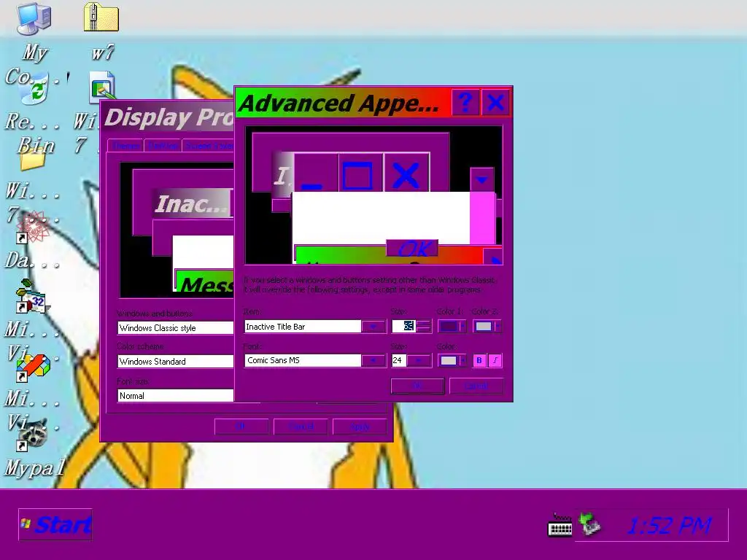The image size is (747, 560).
Task: Select the Mi... Vi... shortcut with 32 calendar
Action: (31, 297)
